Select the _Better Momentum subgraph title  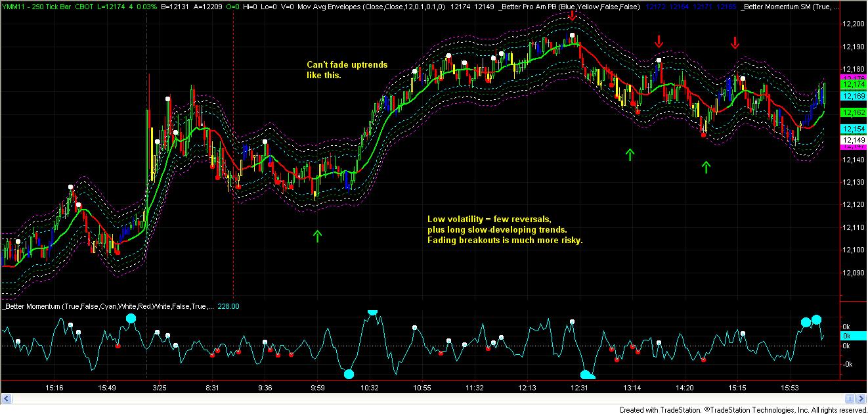108,306
